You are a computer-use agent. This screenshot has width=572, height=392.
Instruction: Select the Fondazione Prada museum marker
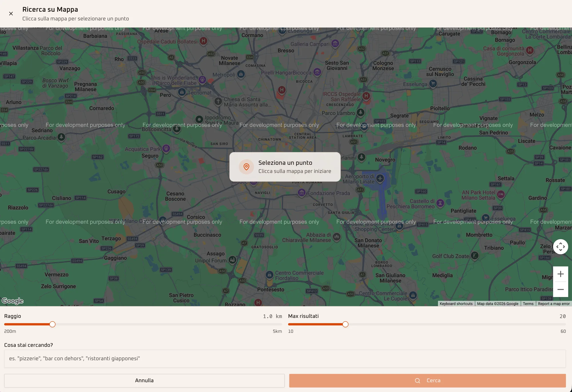(x=301, y=193)
